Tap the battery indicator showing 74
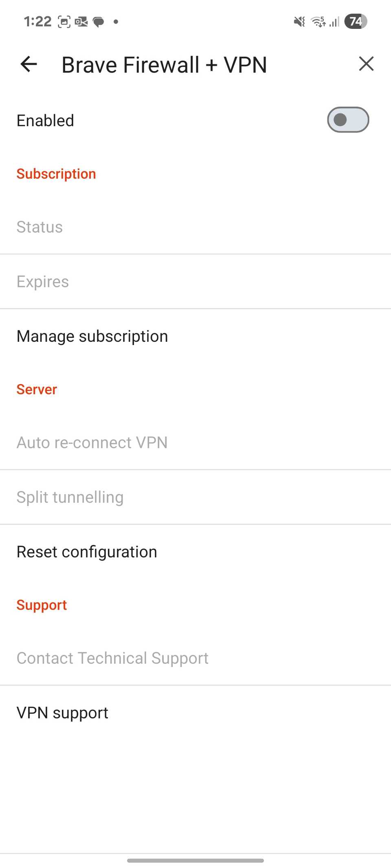This screenshot has width=391, height=868. coord(356,22)
